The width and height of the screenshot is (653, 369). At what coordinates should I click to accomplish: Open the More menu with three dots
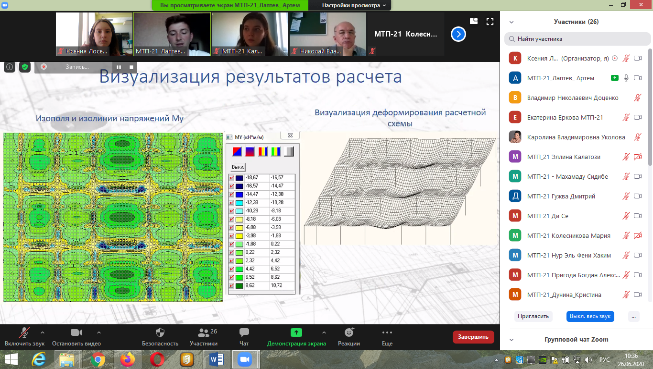(387, 337)
